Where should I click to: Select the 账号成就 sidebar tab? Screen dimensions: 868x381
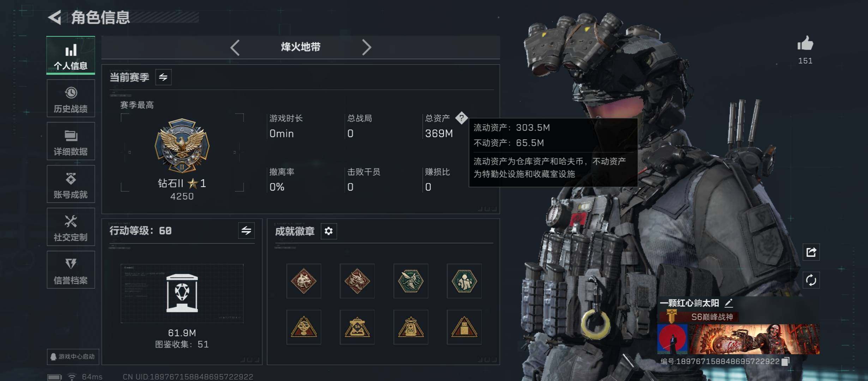(x=71, y=184)
